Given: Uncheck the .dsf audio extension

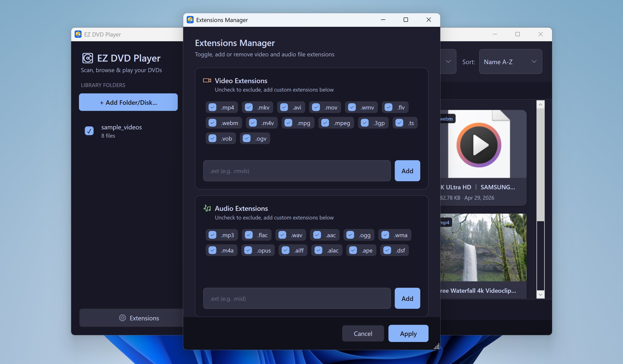Looking at the screenshot, I should click(x=387, y=250).
